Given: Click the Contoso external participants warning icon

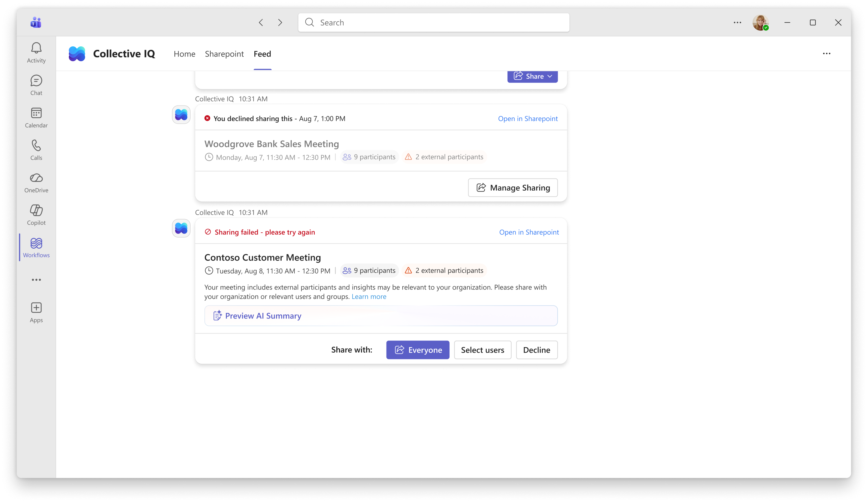Looking at the screenshot, I should coord(409,270).
